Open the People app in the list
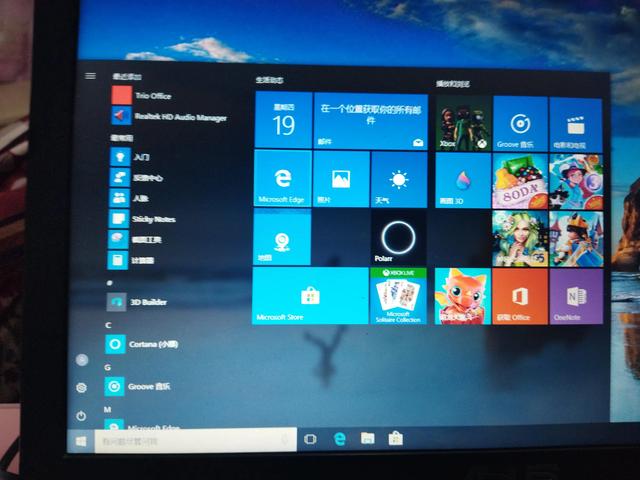640x480 pixels. 129,198
